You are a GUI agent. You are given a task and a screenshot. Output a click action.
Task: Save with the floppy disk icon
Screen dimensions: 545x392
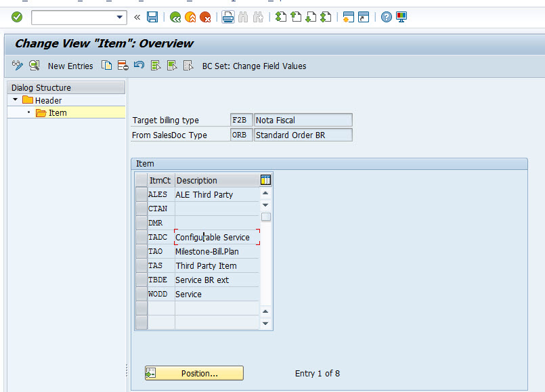pos(152,17)
